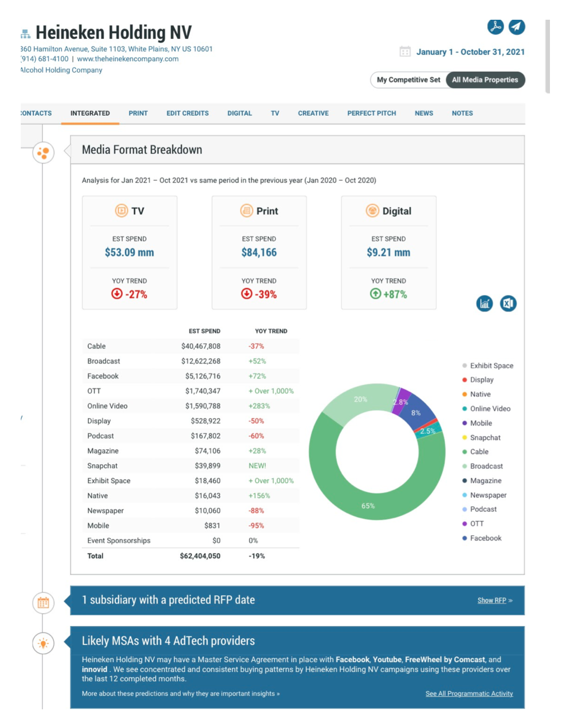
Task: Click the Print format icon
Action: pyautogui.click(x=246, y=210)
